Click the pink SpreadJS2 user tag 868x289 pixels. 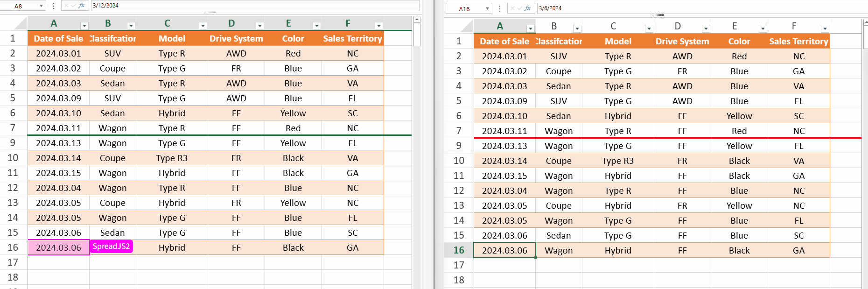[111, 247]
